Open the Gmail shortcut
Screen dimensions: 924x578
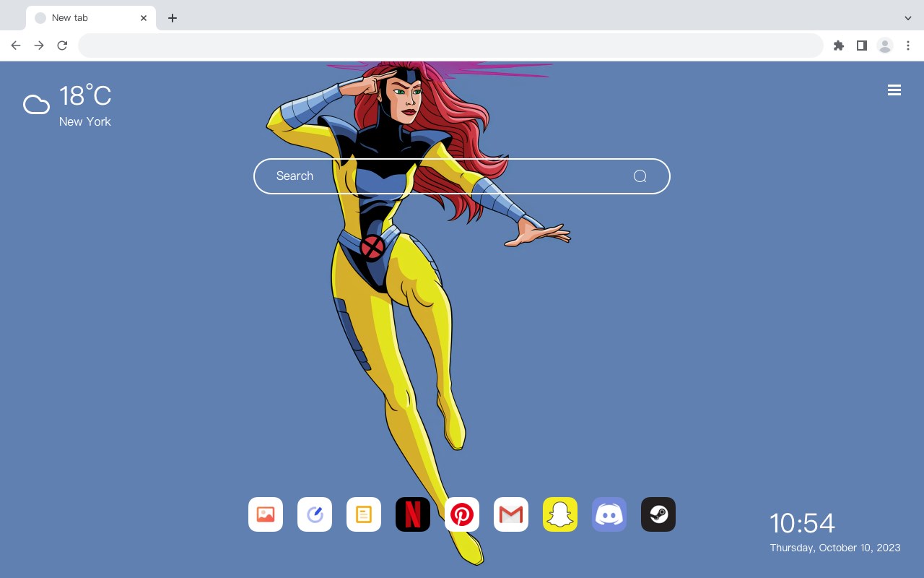[511, 514]
